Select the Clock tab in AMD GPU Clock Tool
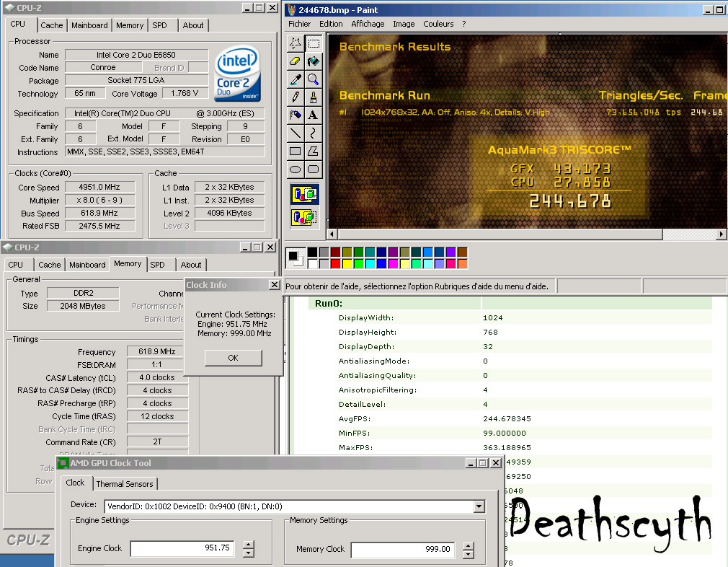Image resolution: width=728 pixels, height=567 pixels. [75, 483]
